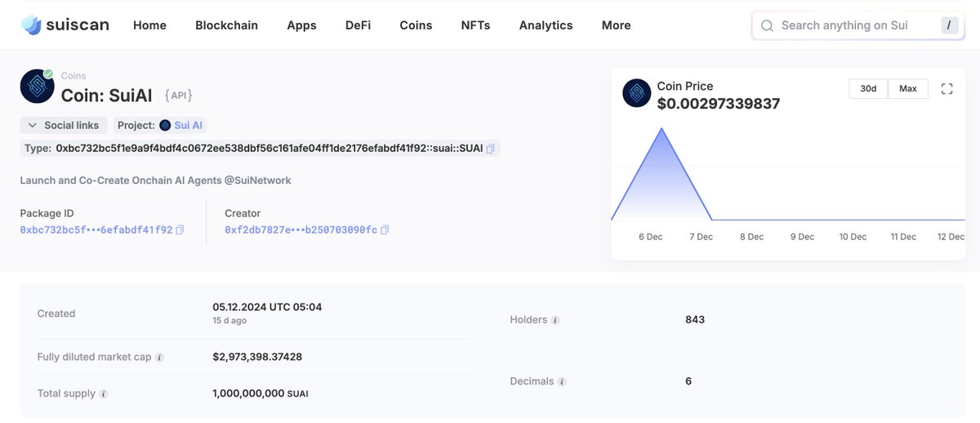Viewport: 980px width, 423px height.
Task: Click the Decimals value 6
Action: (x=688, y=381)
